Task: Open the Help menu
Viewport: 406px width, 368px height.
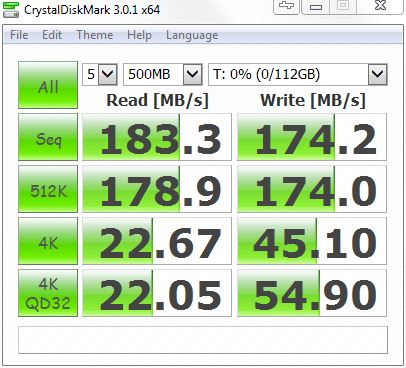Action: pos(139,35)
